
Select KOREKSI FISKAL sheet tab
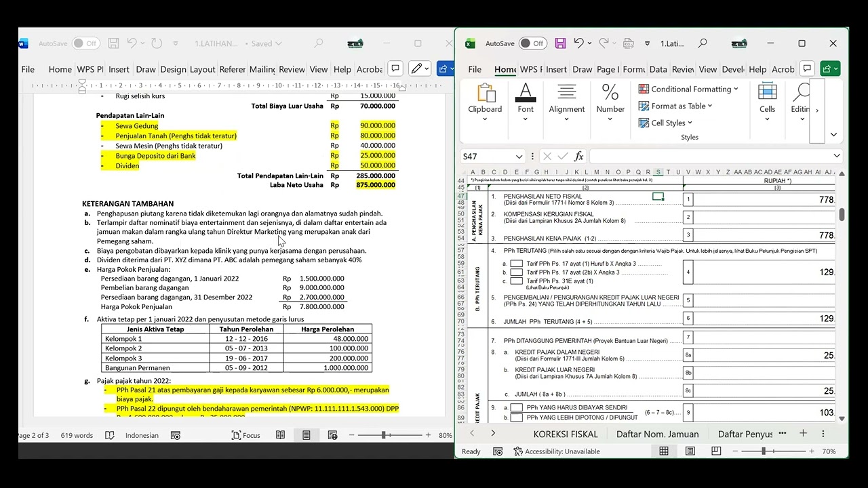pos(566,434)
